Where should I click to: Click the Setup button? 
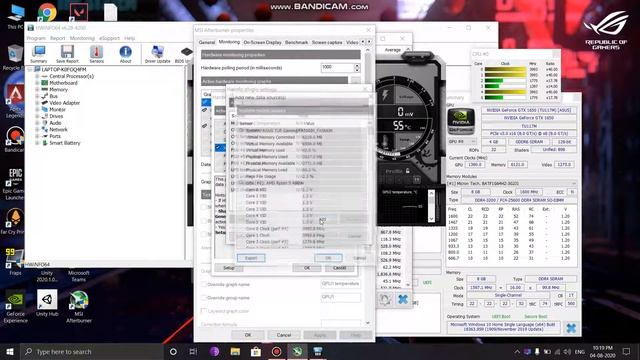click(x=229, y=268)
